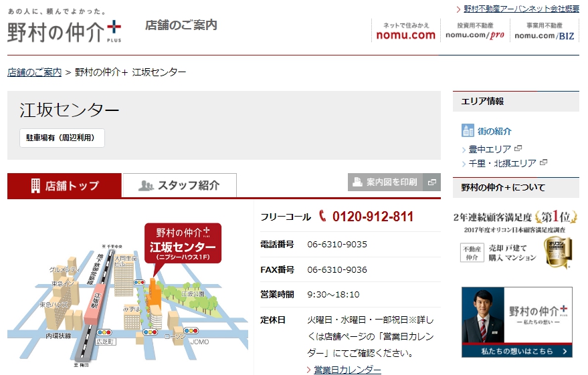Click the 江坂センター page title

click(70, 110)
